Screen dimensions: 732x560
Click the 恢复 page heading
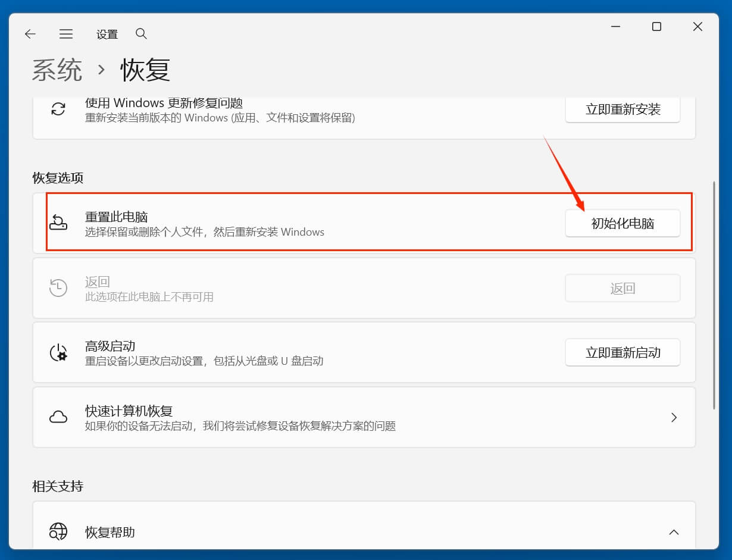point(145,70)
